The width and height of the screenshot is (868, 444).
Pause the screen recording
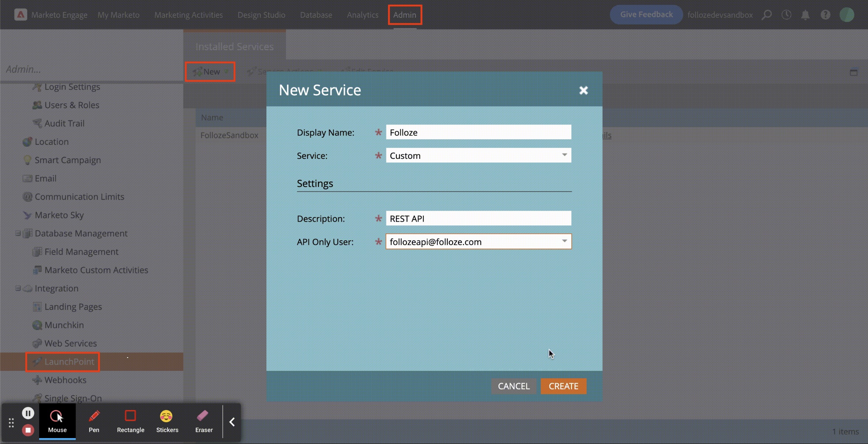pyautogui.click(x=28, y=413)
